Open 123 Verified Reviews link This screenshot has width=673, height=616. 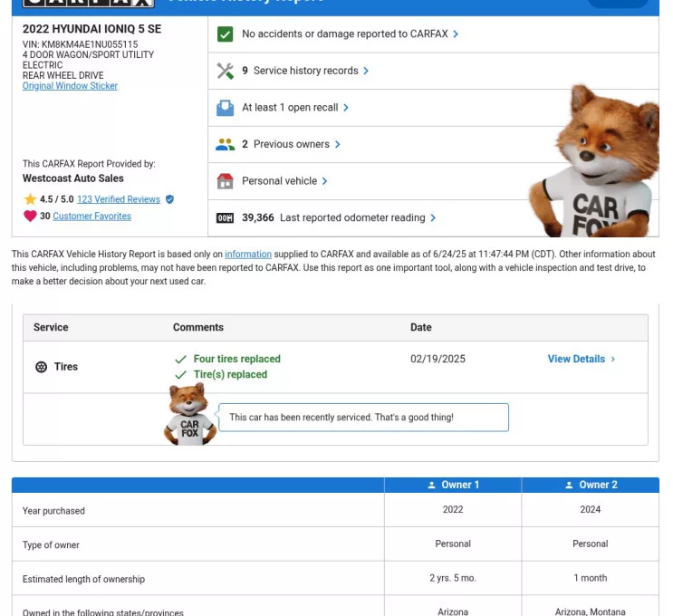118,199
